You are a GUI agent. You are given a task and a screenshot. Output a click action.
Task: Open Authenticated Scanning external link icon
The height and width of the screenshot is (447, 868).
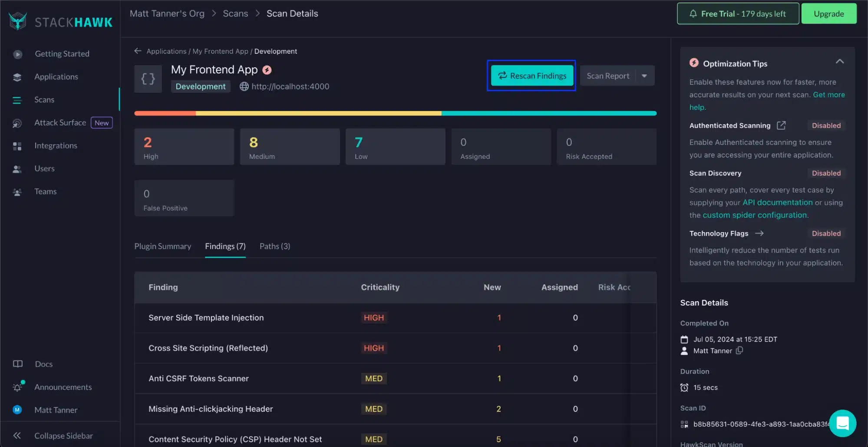click(x=781, y=125)
